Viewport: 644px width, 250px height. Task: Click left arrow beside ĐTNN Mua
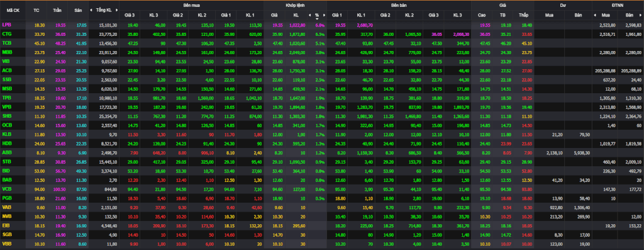tap(595, 15)
